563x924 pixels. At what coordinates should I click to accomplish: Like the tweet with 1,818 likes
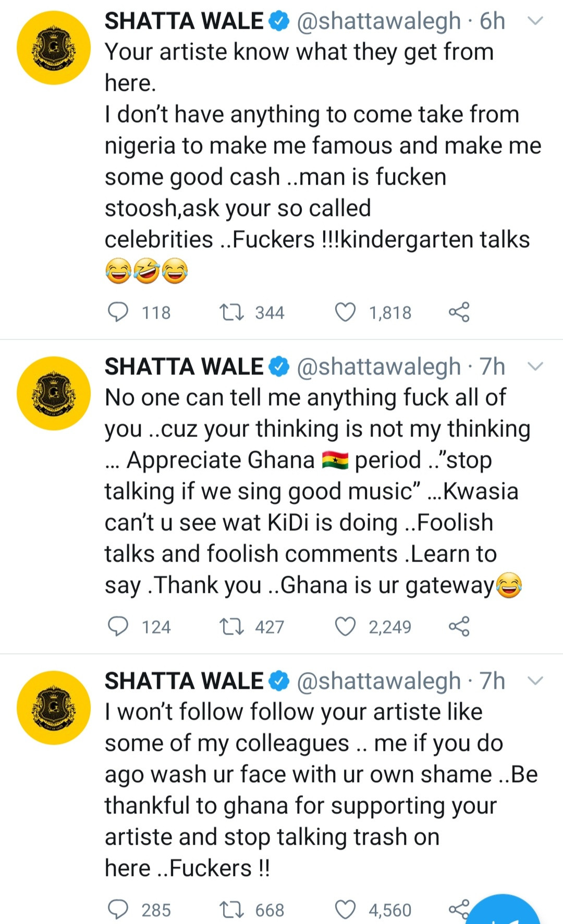pos(345,312)
